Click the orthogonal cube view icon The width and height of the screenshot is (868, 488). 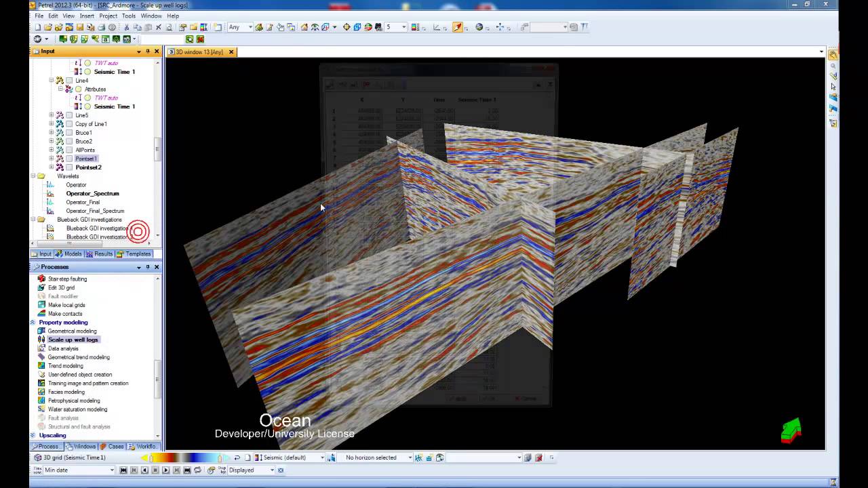pos(357,27)
